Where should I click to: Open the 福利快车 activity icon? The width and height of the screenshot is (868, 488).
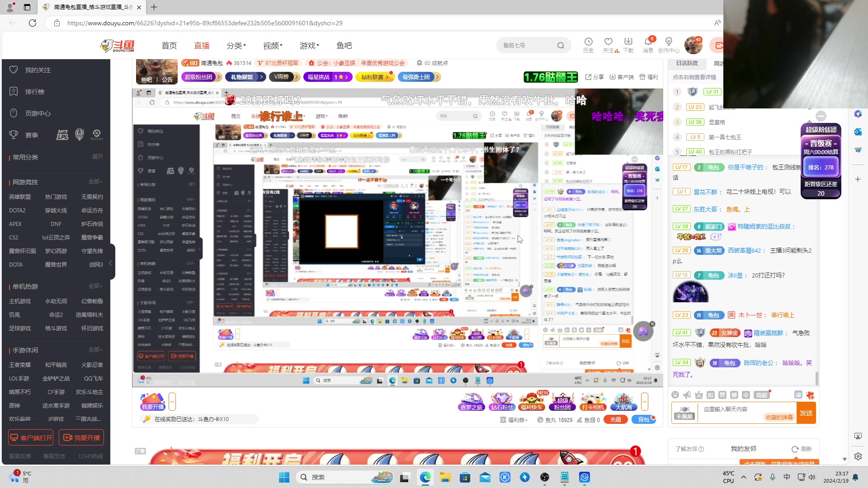(532, 401)
